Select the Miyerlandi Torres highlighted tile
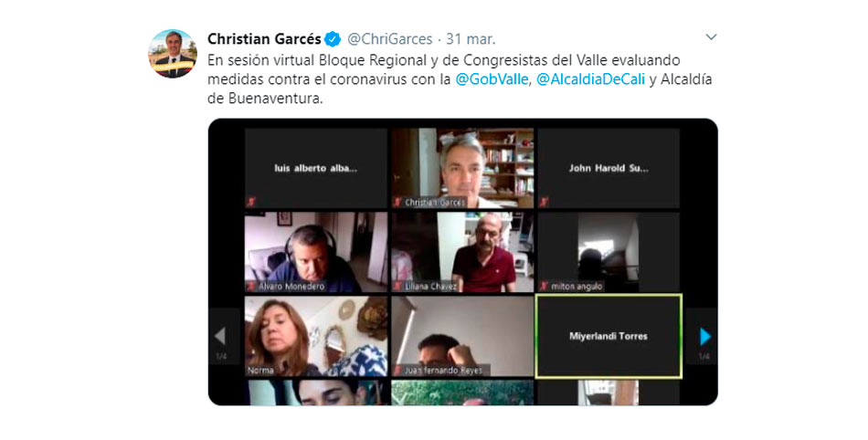 (x=609, y=336)
